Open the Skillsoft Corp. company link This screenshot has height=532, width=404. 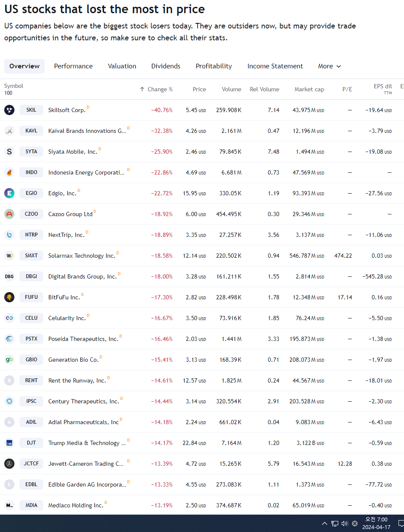[x=67, y=110]
